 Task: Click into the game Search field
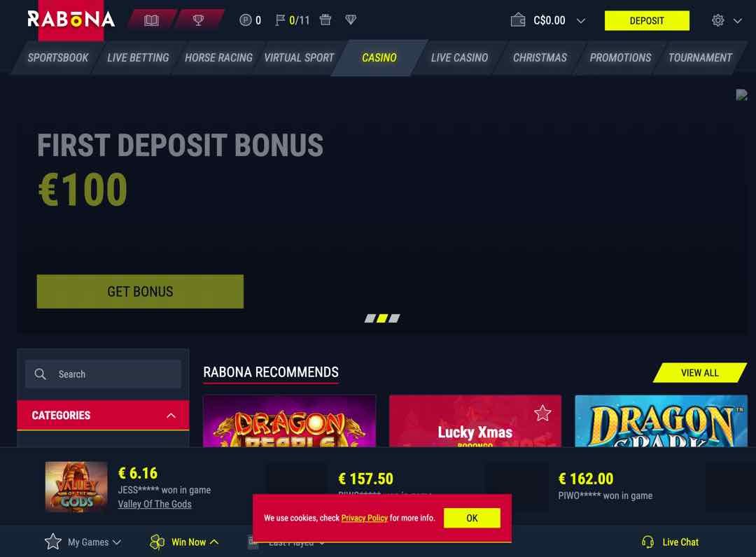point(103,374)
